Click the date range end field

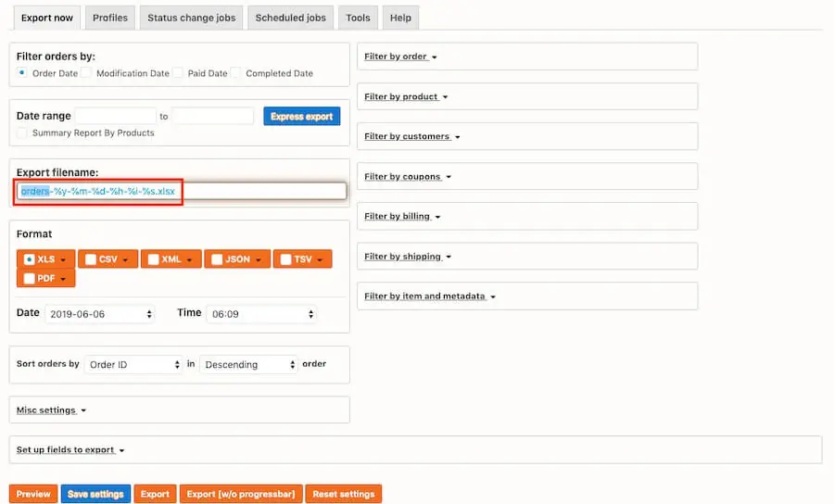pos(213,116)
